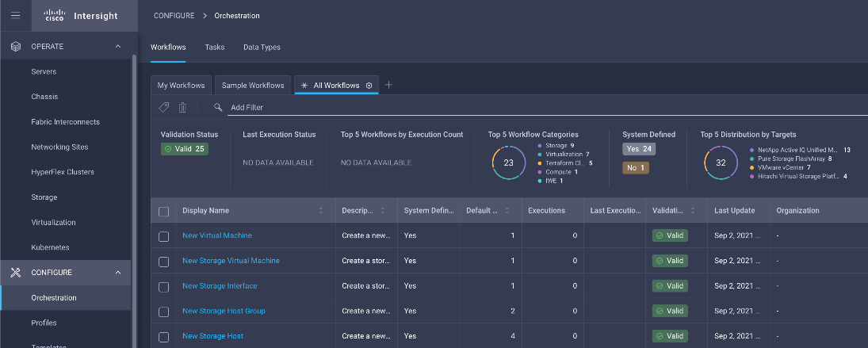
Task: Open the My Workflows tab
Action: click(x=181, y=85)
